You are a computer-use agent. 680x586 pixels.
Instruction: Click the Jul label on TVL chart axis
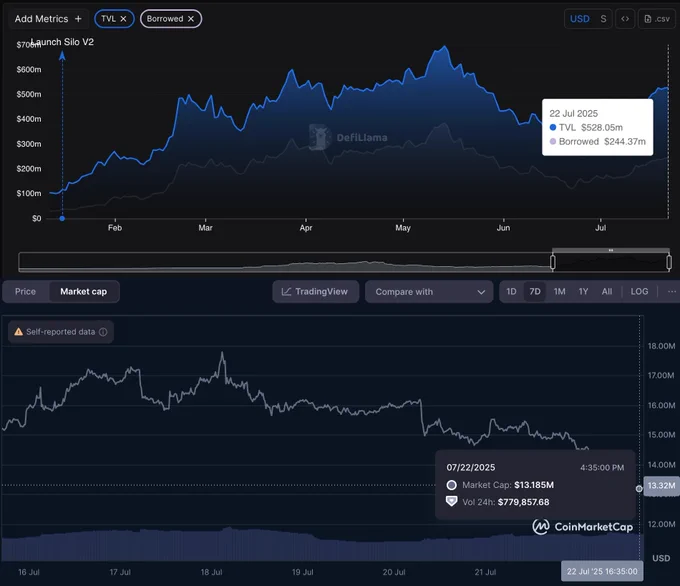[600, 228]
